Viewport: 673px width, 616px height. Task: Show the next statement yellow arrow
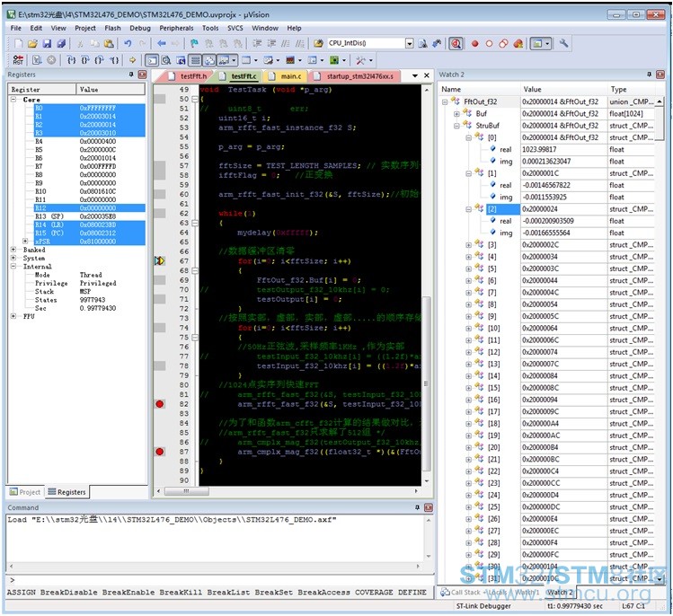133,60
